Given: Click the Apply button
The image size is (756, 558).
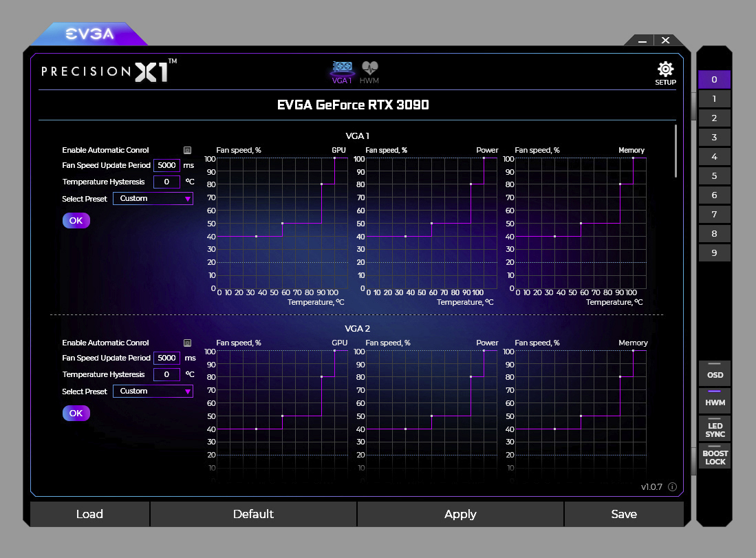Looking at the screenshot, I should click(x=460, y=514).
